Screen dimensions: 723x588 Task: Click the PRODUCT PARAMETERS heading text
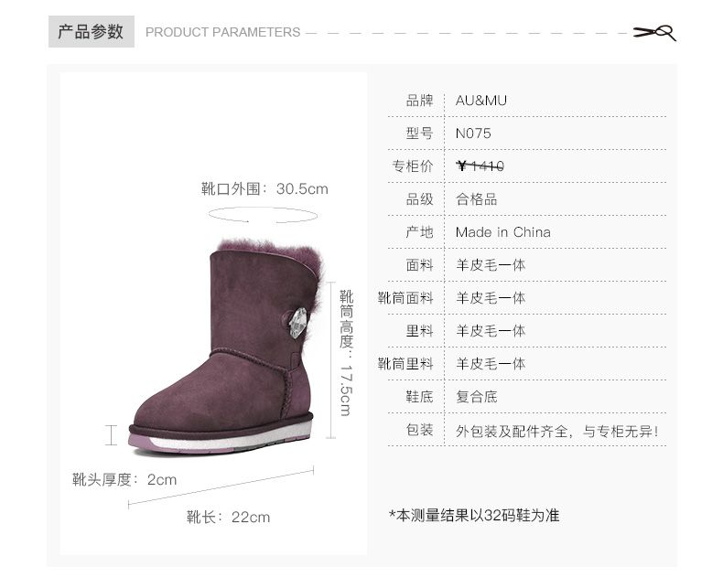pyautogui.click(x=222, y=32)
